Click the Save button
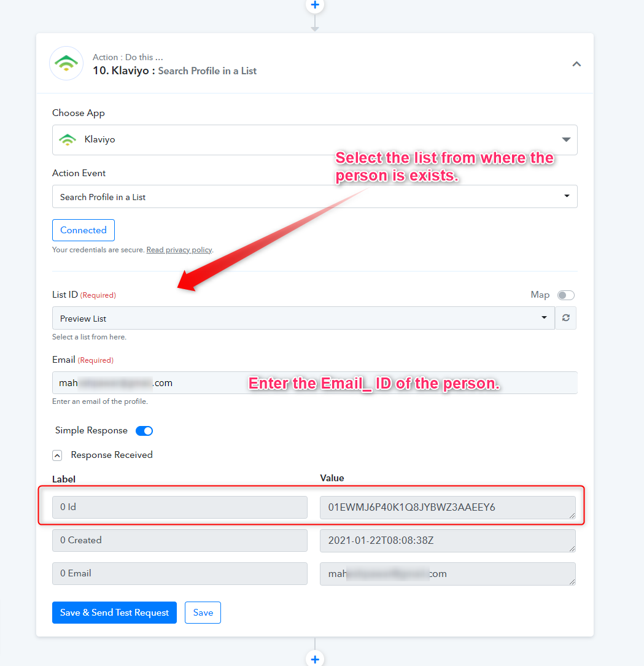This screenshot has width=644, height=666. coord(203,613)
